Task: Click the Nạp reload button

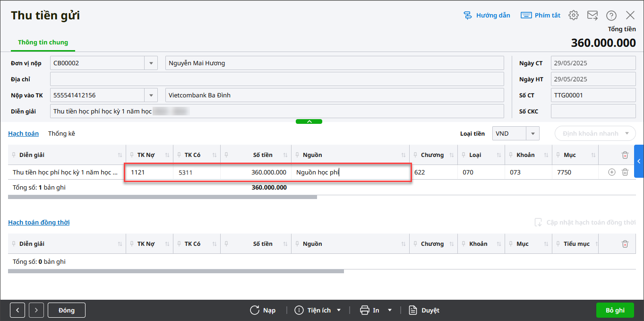Action: (263, 310)
